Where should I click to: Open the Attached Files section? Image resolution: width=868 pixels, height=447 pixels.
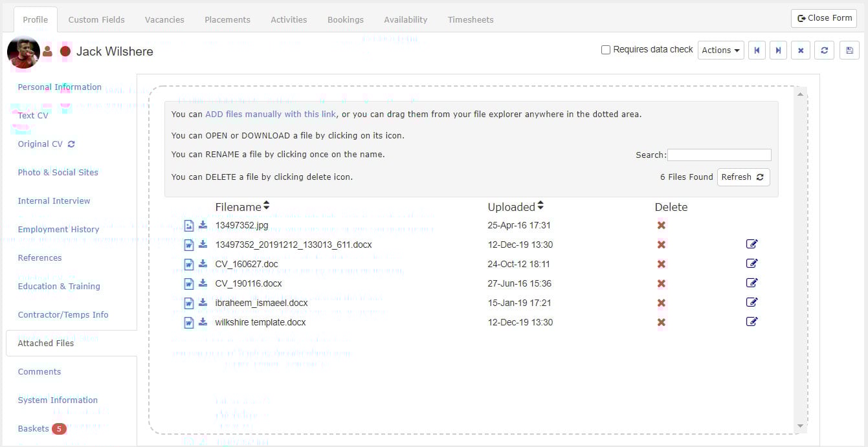click(x=45, y=343)
